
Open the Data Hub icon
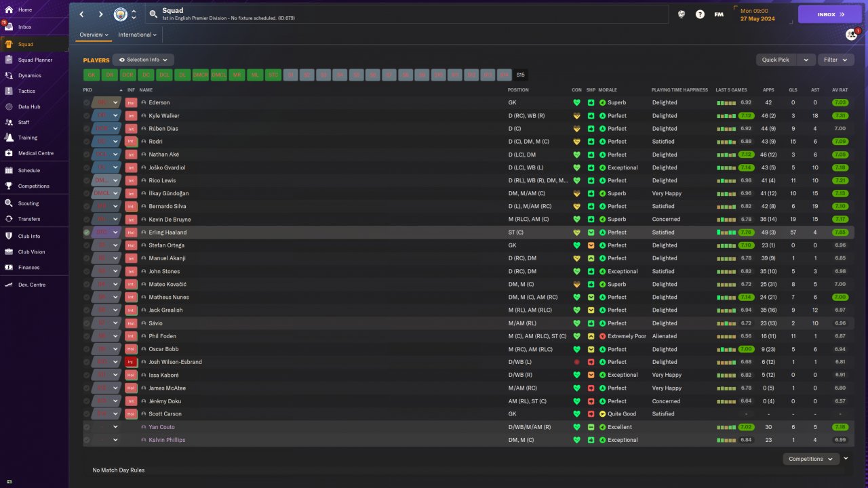coord(9,106)
